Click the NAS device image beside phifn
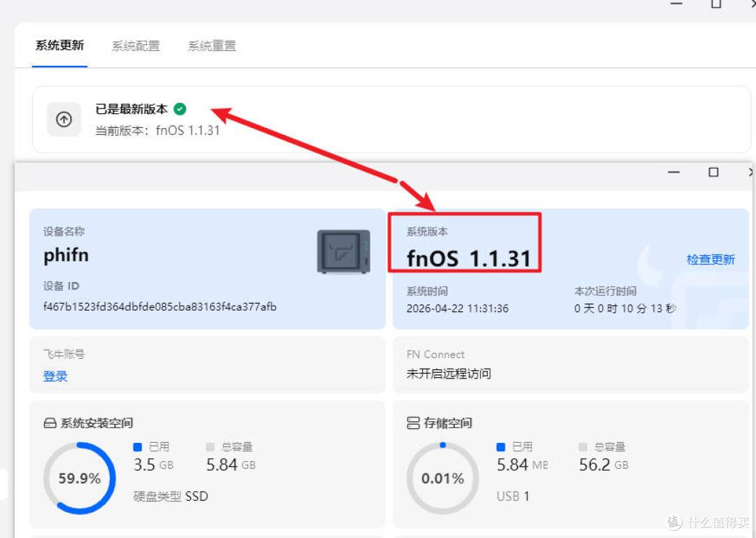This screenshot has width=756, height=538. click(x=343, y=252)
